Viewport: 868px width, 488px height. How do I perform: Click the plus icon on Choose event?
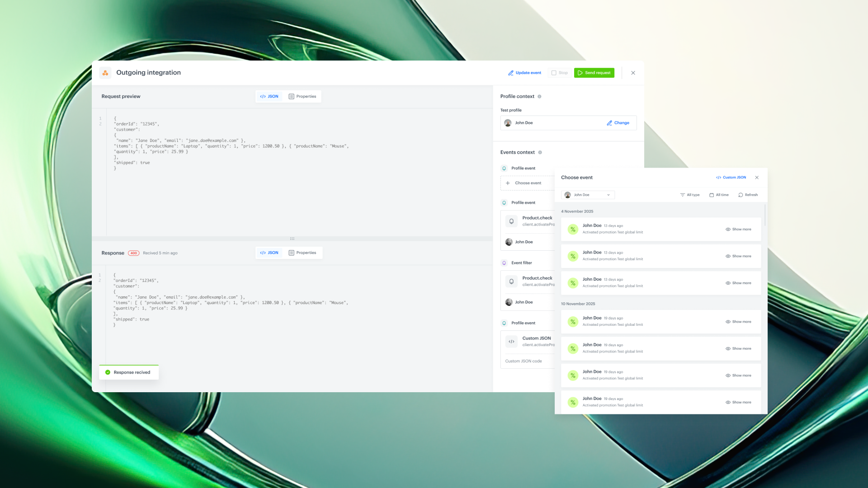point(508,183)
